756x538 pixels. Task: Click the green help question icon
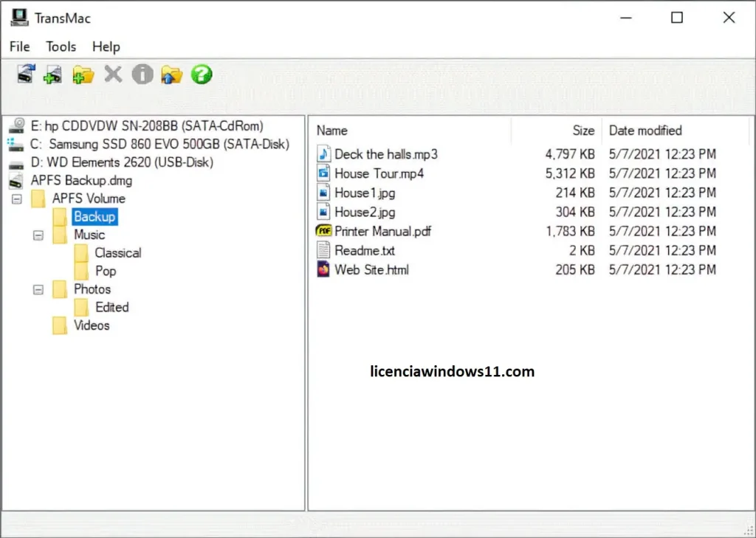tap(202, 75)
